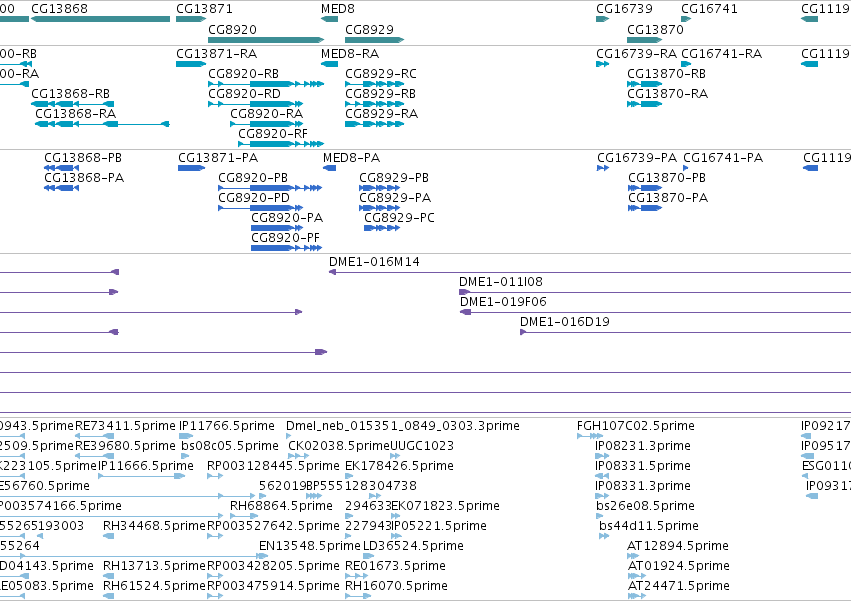Select protein CG13870-PB
Viewport: 851px width, 601px height.
pyautogui.click(x=644, y=188)
